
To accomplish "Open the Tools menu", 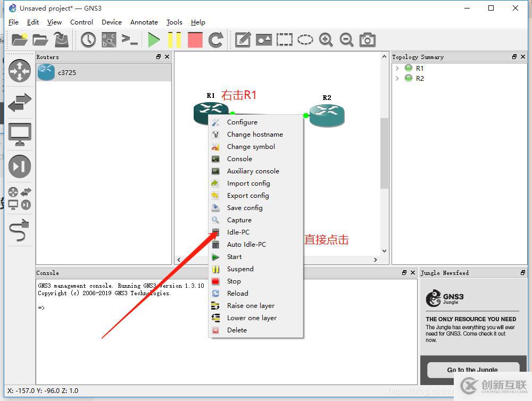I will pyautogui.click(x=174, y=22).
